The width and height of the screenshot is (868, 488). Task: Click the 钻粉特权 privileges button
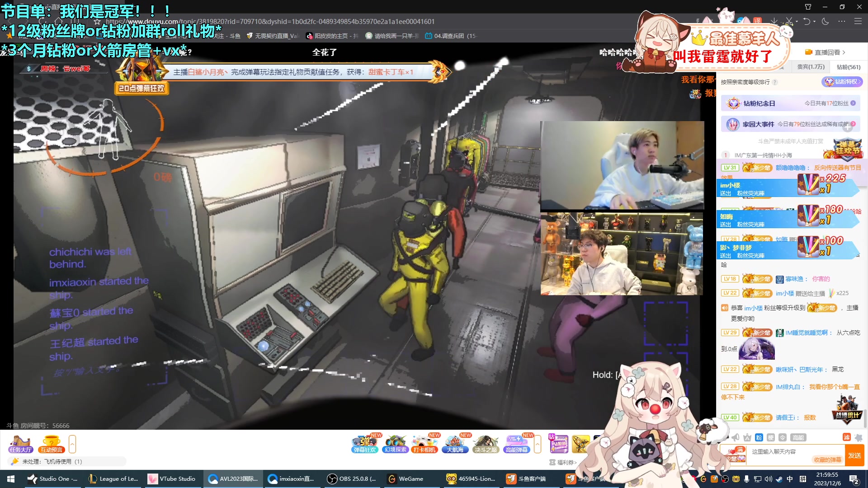[x=842, y=82]
